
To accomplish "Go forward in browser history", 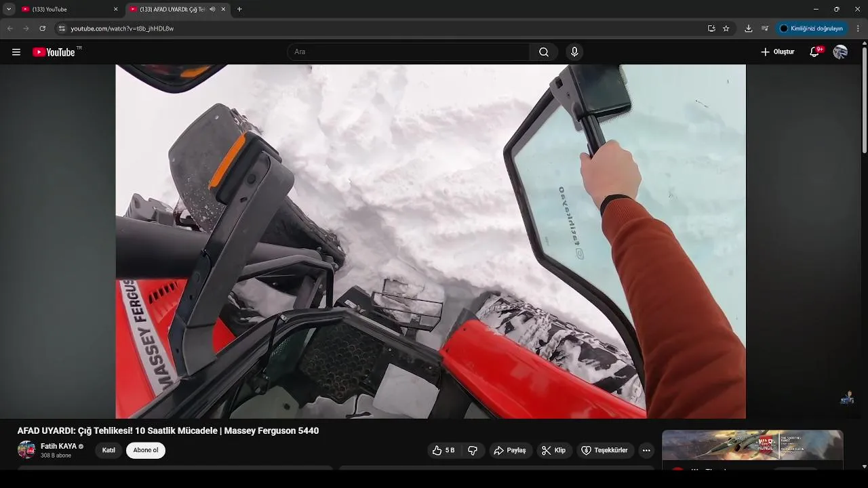I will (26, 28).
